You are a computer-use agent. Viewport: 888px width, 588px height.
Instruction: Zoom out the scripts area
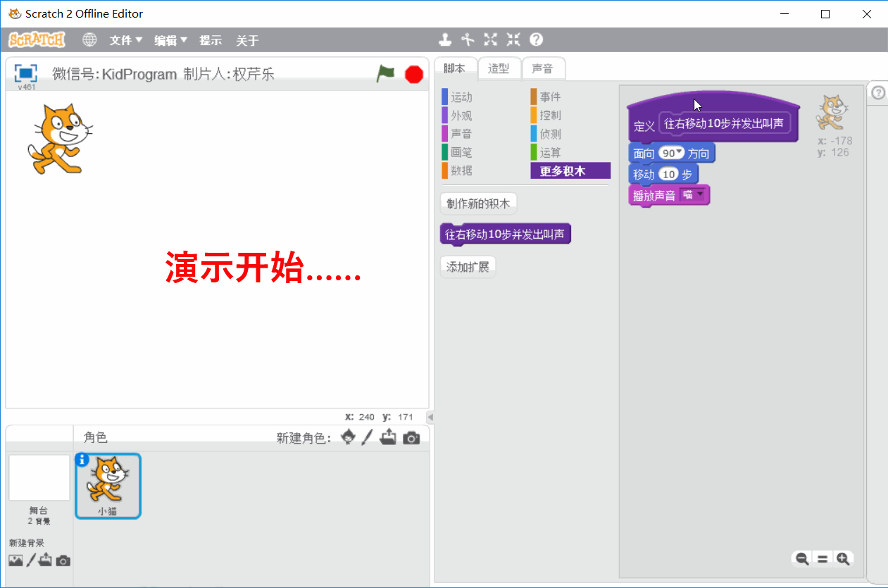(802, 558)
